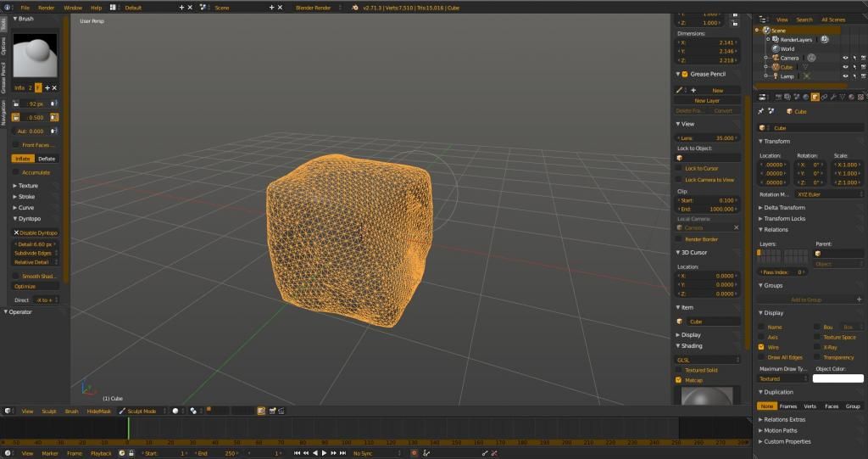Click the OpenGL render image icon

click(x=272, y=411)
